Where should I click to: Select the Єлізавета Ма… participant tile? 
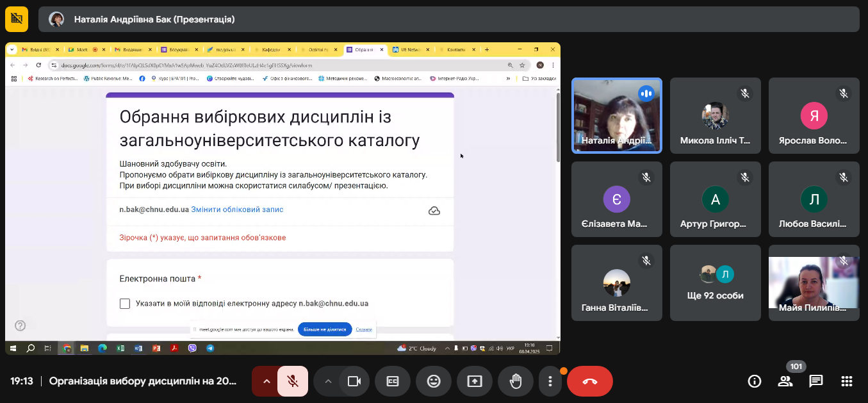tap(617, 199)
